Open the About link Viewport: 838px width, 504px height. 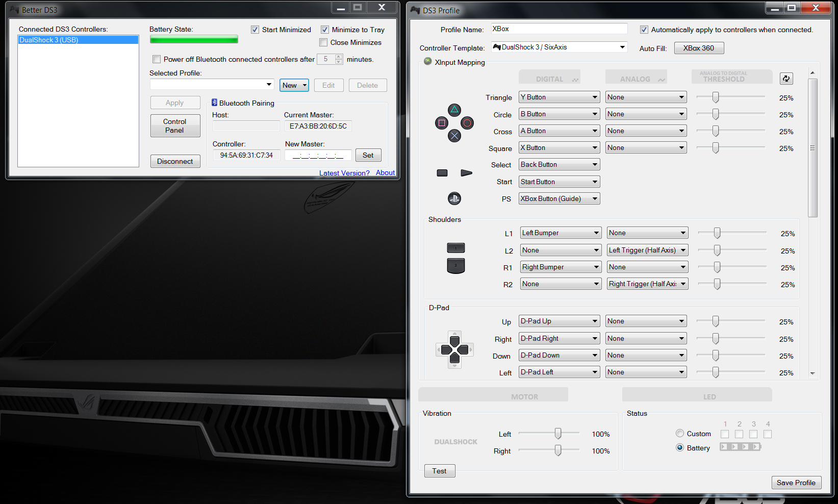(385, 172)
